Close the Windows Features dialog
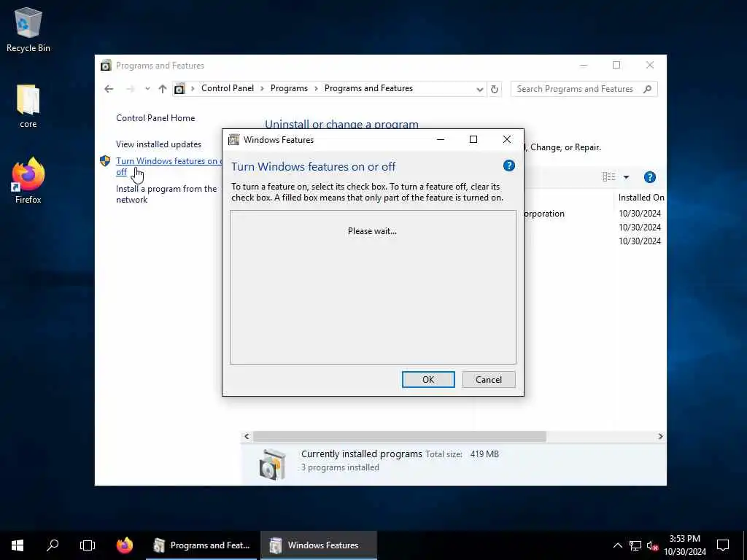This screenshot has width=747, height=560. point(507,139)
